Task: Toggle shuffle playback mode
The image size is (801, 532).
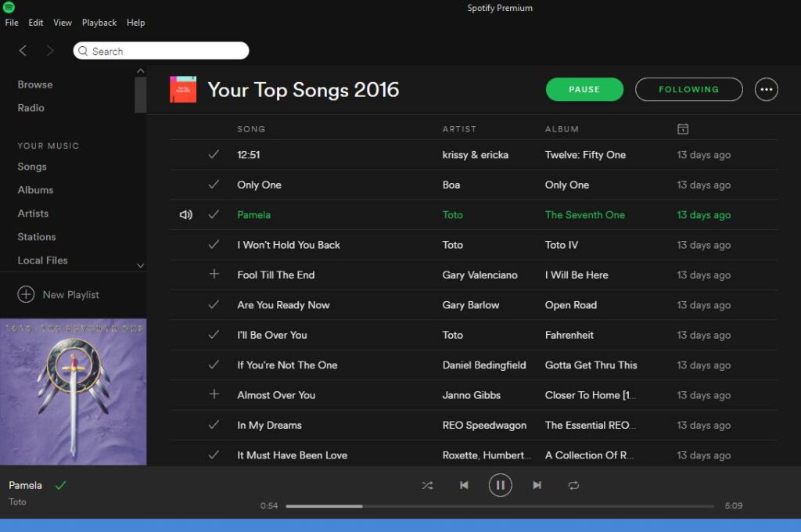Action: tap(427, 485)
